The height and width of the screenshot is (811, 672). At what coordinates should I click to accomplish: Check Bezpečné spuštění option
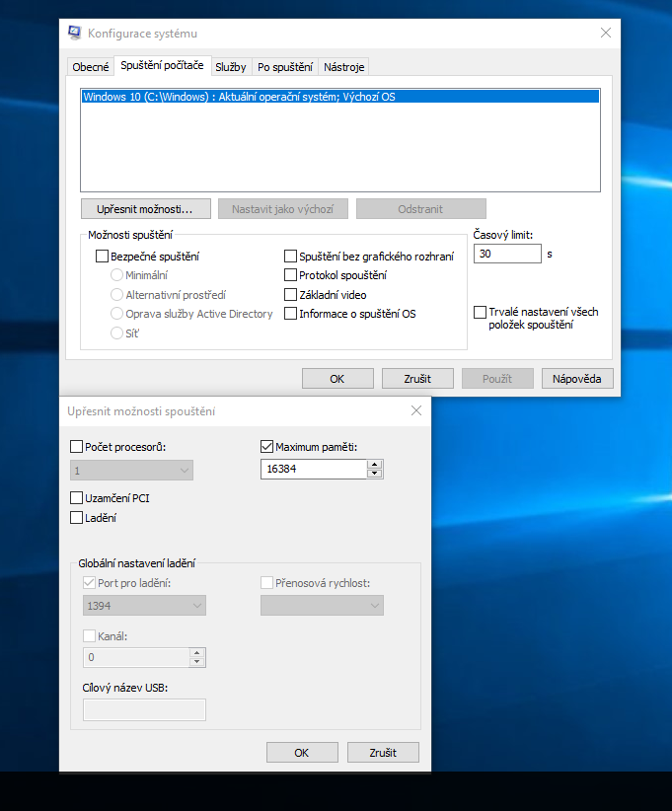[x=102, y=257]
